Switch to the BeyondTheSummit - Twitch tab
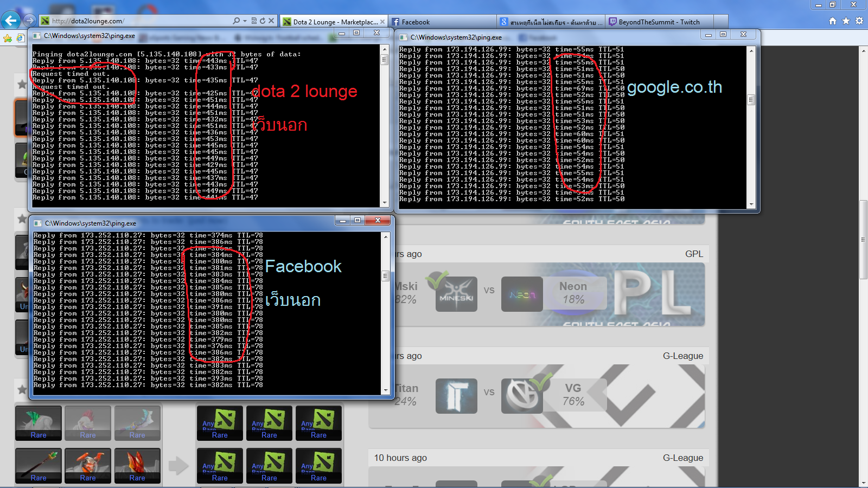This screenshot has height=488, width=868. (660, 22)
